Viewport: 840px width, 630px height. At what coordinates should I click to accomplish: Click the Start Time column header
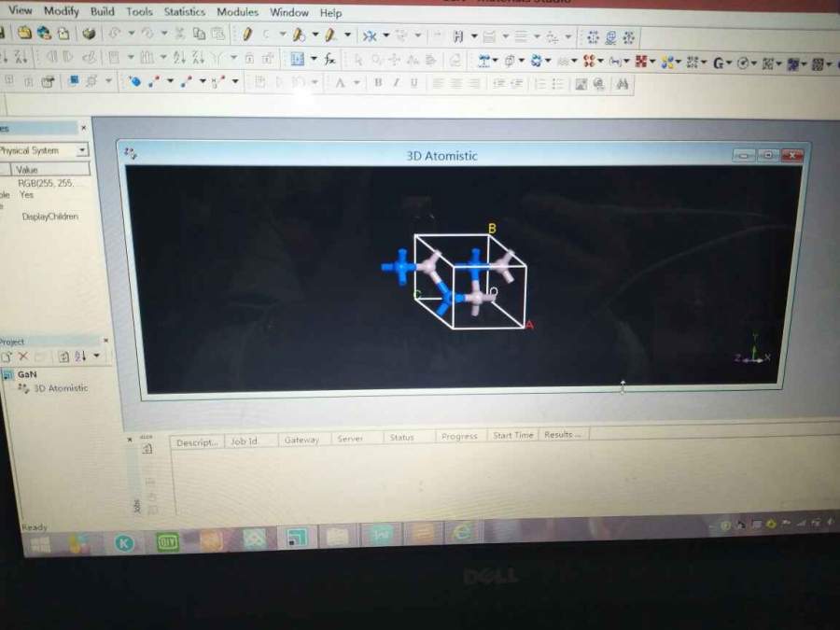tap(512, 435)
